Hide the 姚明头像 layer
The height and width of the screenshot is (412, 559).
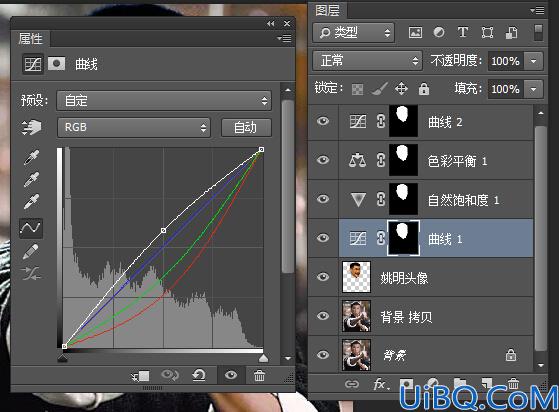point(323,277)
